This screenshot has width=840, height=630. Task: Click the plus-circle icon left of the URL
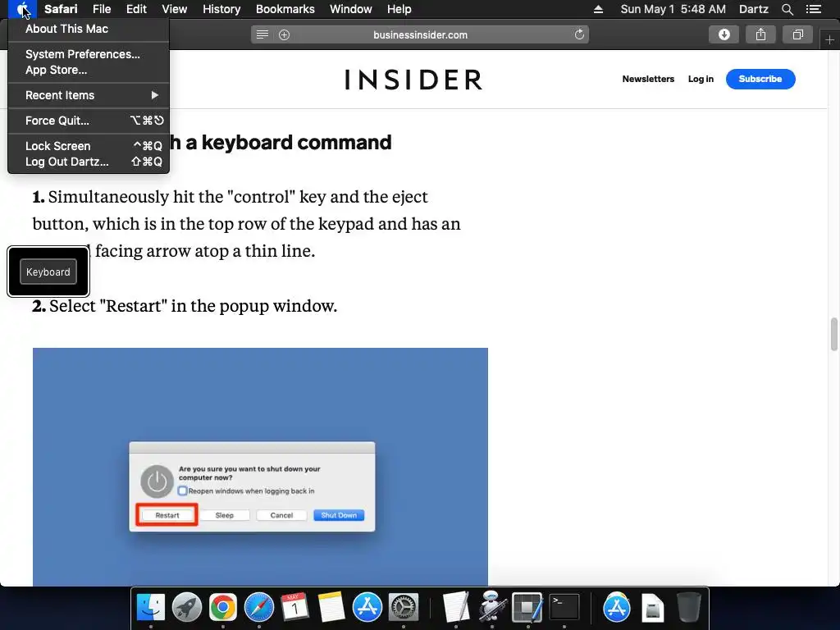[x=284, y=34]
